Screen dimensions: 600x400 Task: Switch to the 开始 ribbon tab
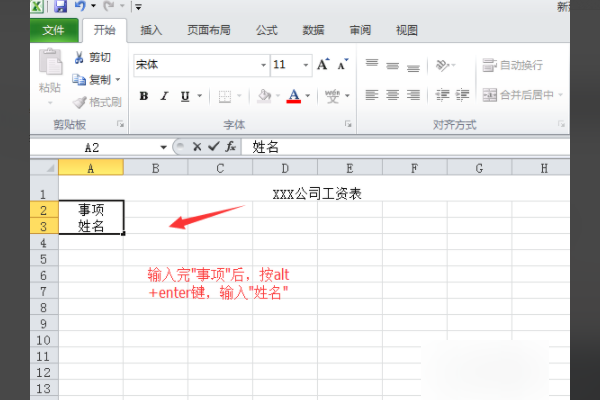pos(104,30)
